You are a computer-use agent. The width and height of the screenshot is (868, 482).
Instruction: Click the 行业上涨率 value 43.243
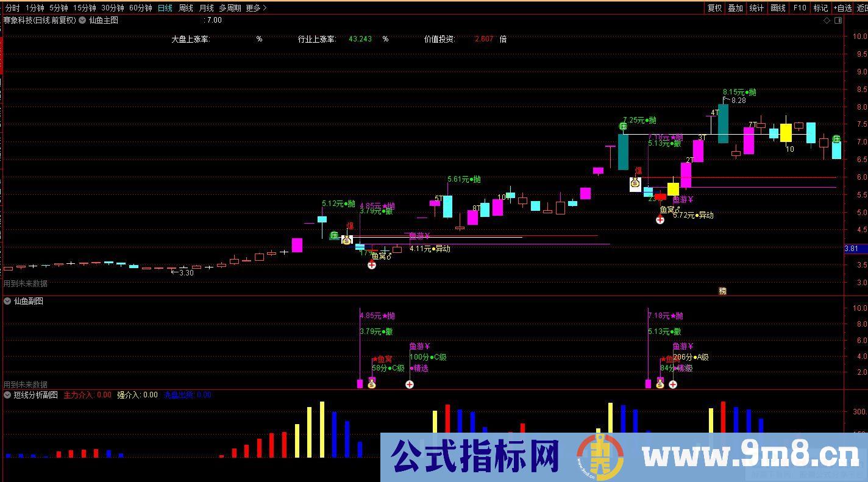click(x=360, y=39)
